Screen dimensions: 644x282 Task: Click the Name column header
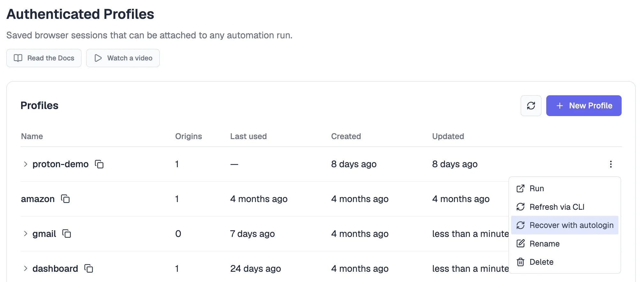32,136
